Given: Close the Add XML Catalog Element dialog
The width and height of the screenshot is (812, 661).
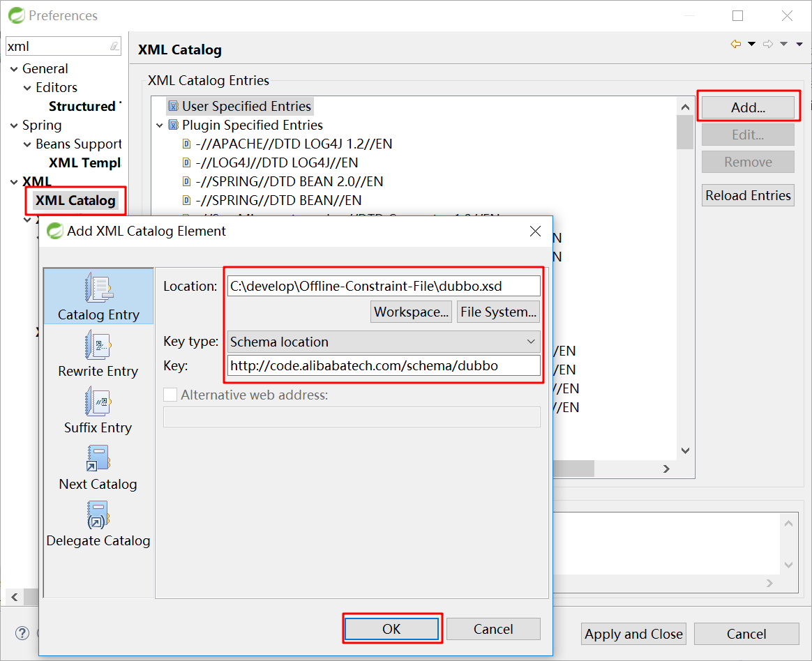Looking at the screenshot, I should pos(536,231).
